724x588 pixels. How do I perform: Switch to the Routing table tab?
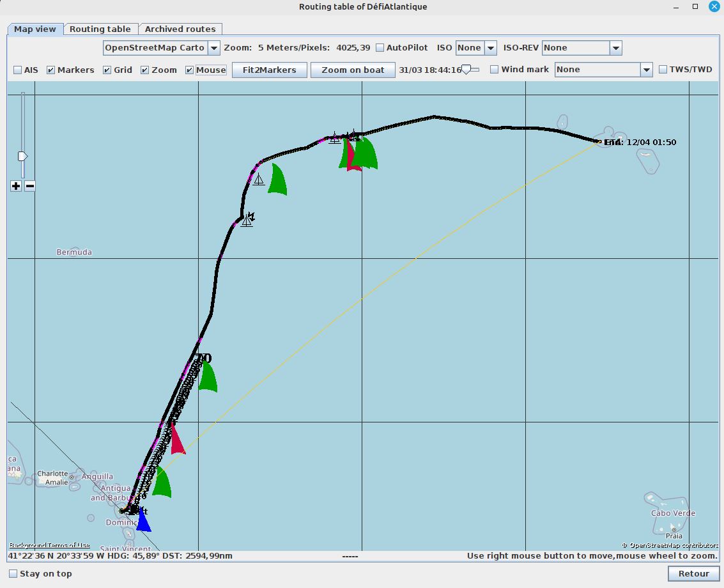100,29
